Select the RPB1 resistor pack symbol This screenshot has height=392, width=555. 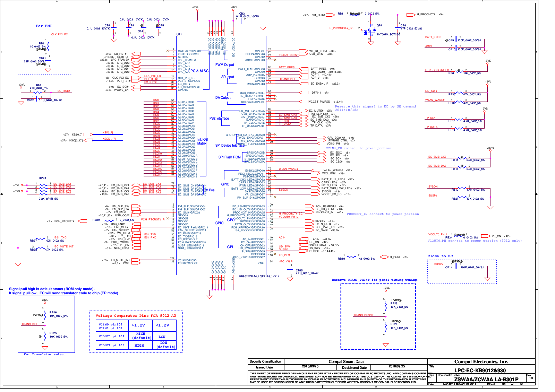coord(43,189)
